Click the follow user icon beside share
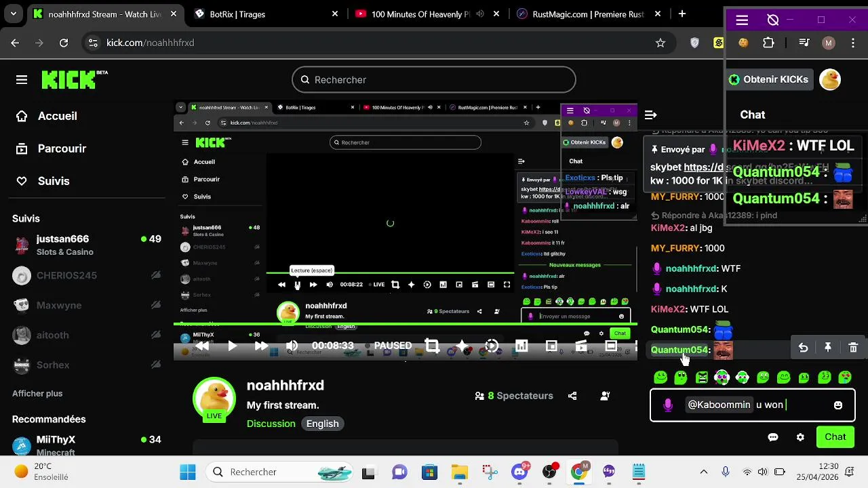This screenshot has width=868, height=488. [605, 396]
